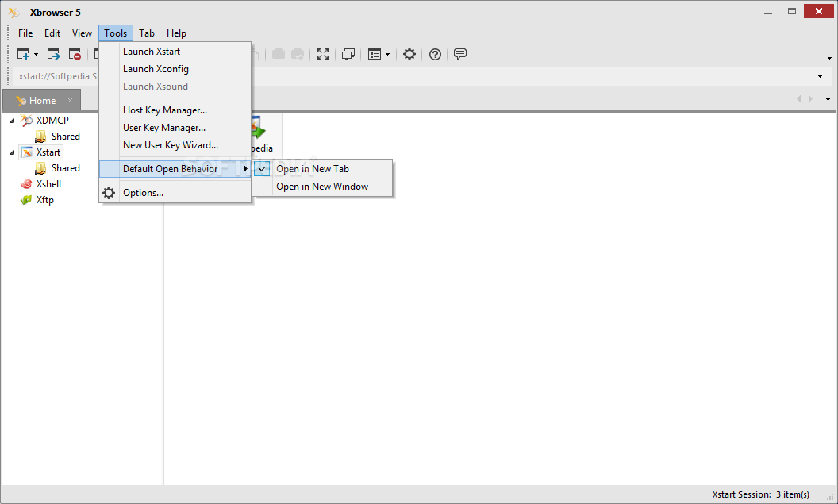The image size is (838, 504).
Task: Choose Launch Xstart from Tools menu
Action: tap(175, 52)
